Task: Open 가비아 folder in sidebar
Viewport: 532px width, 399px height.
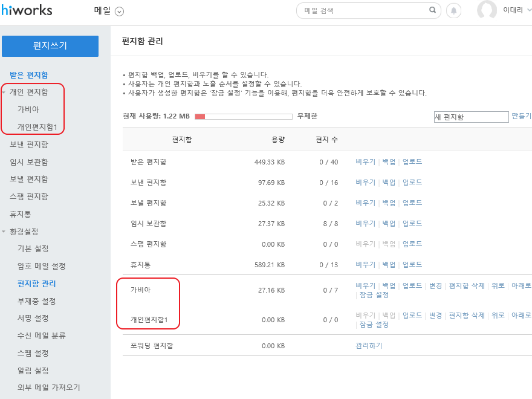Action: [28, 109]
